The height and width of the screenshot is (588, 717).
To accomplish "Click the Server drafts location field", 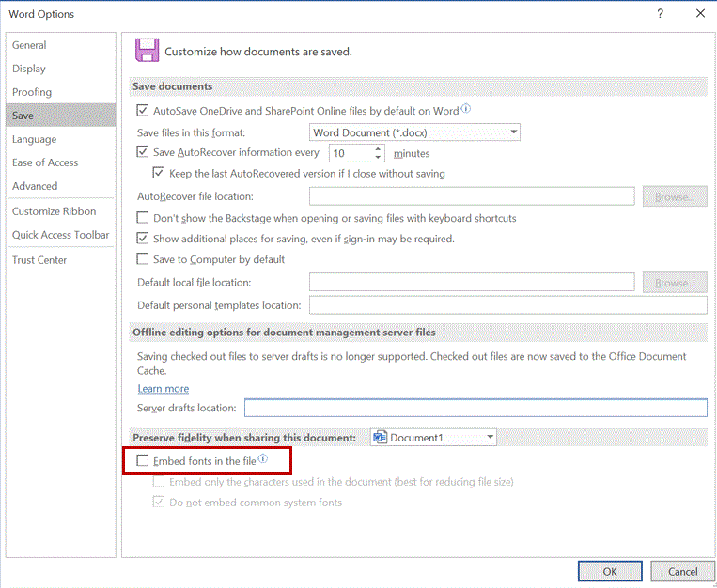I will pos(475,408).
